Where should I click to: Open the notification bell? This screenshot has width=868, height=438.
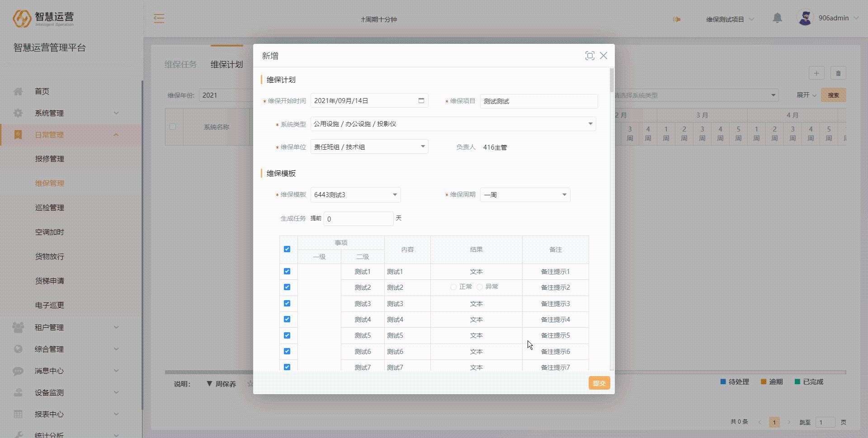777,18
